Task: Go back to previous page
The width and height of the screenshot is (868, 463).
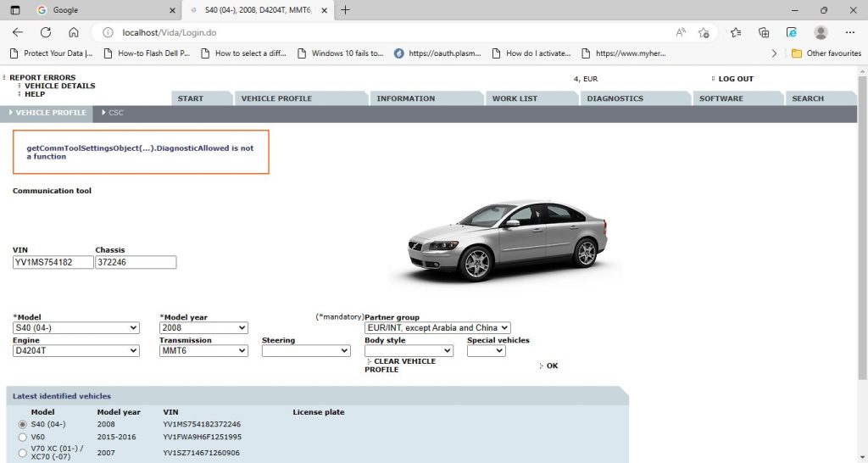Action: tap(18, 33)
